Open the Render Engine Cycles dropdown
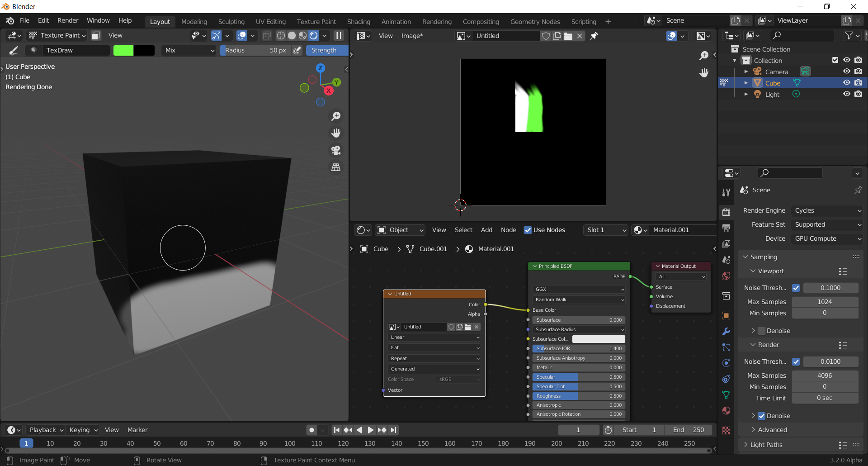868x466 pixels. click(x=827, y=210)
